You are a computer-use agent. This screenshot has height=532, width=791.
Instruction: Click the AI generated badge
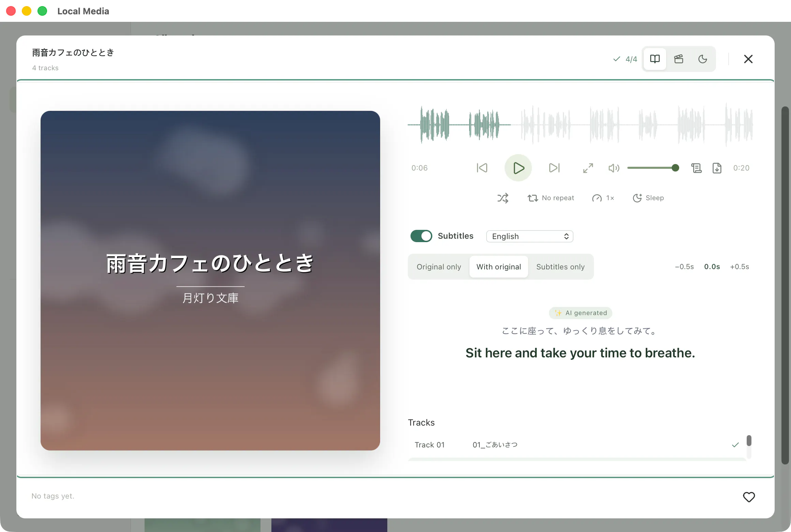tap(581, 313)
